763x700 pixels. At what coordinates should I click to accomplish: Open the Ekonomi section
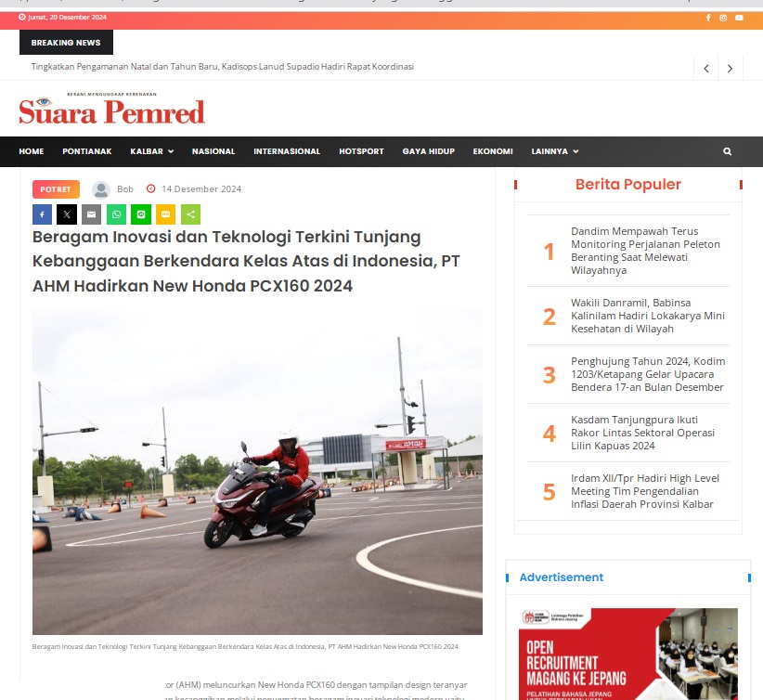(x=493, y=151)
